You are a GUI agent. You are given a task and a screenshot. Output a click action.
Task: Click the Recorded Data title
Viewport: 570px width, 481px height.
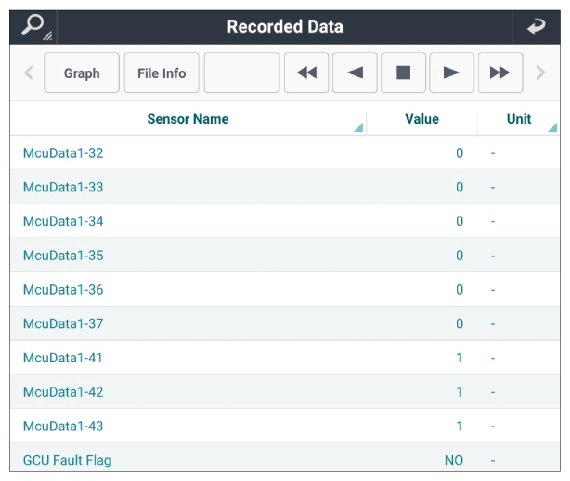pyautogui.click(x=285, y=27)
